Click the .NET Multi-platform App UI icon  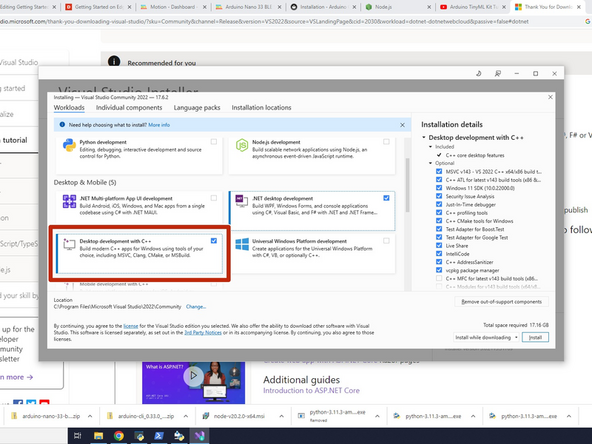pyautogui.click(x=69, y=202)
